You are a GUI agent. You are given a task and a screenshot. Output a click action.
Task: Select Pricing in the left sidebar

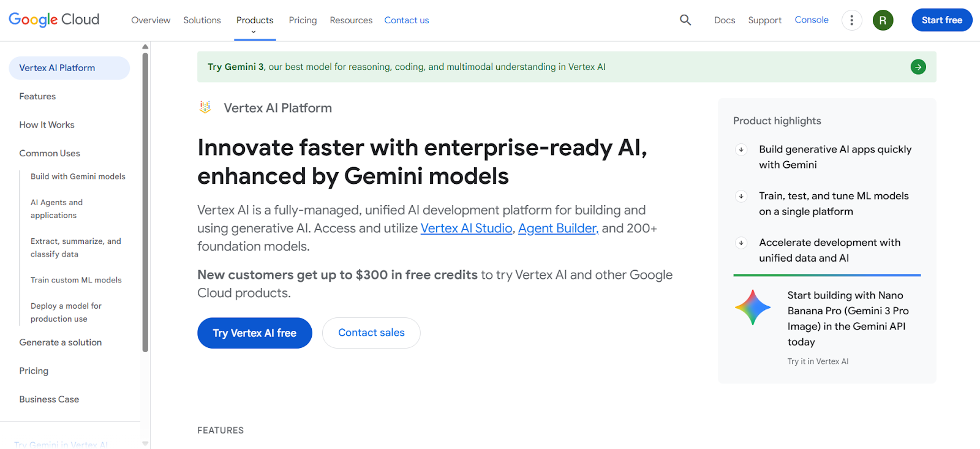[x=34, y=371]
